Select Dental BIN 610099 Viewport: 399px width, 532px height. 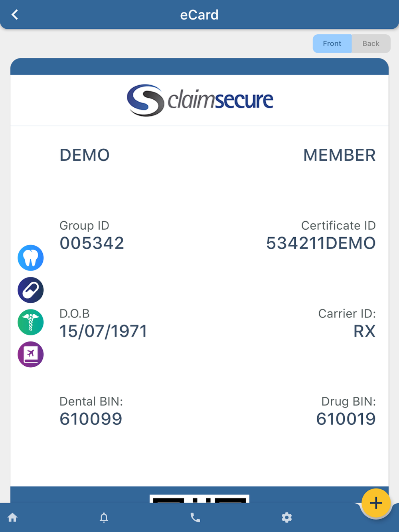91,419
